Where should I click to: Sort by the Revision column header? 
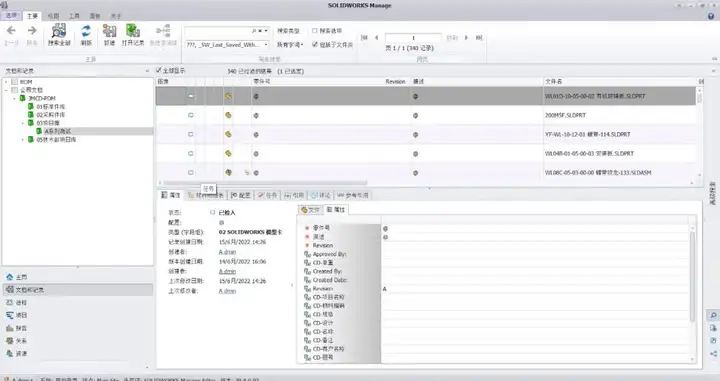pos(395,81)
